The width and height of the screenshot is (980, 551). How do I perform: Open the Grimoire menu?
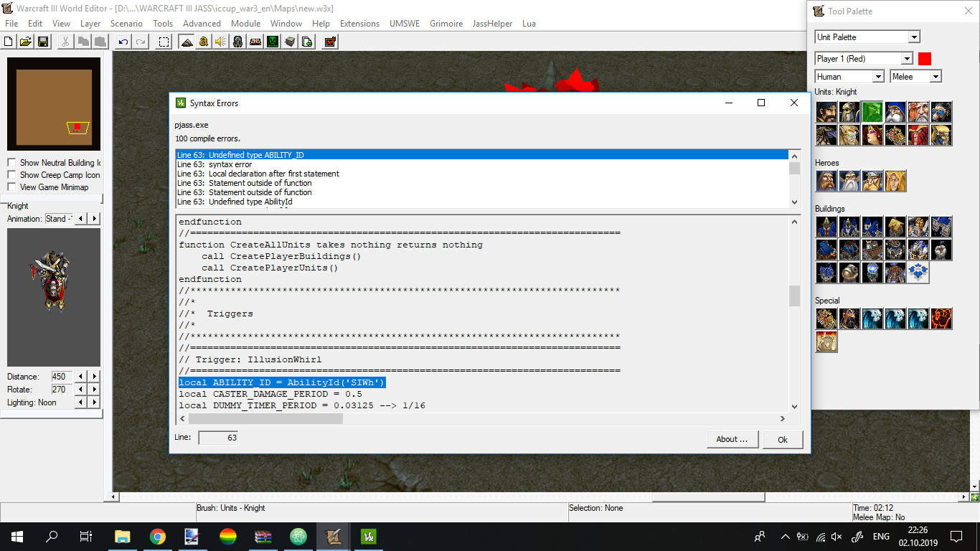coord(447,24)
